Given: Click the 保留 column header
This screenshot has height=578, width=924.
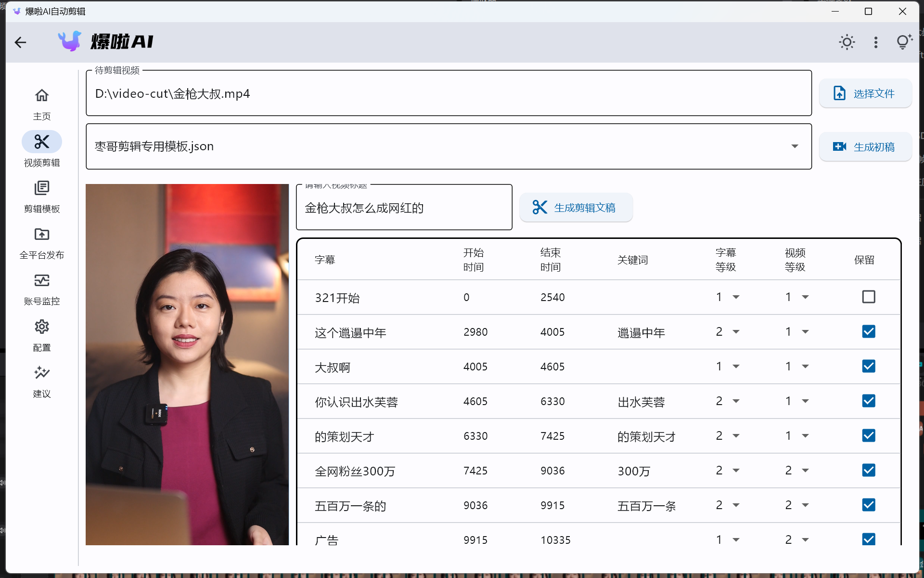Looking at the screenshot, I should coord(864,260).
